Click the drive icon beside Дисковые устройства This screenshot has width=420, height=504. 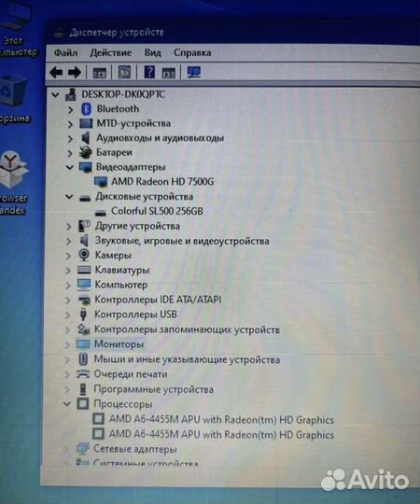click(85, 198)
